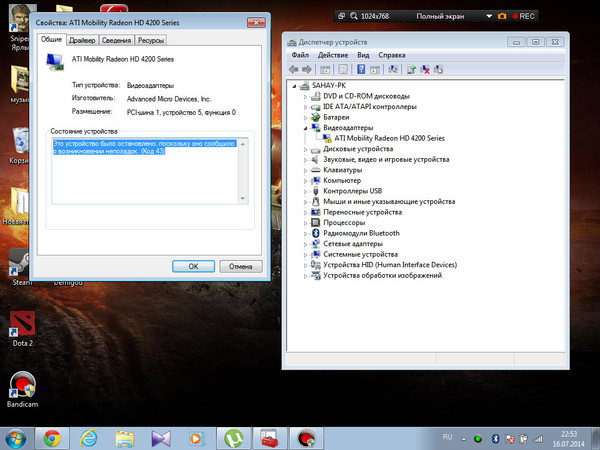
Task: Collapse the SAHAY-PK root node
Action: click(294, 86)
